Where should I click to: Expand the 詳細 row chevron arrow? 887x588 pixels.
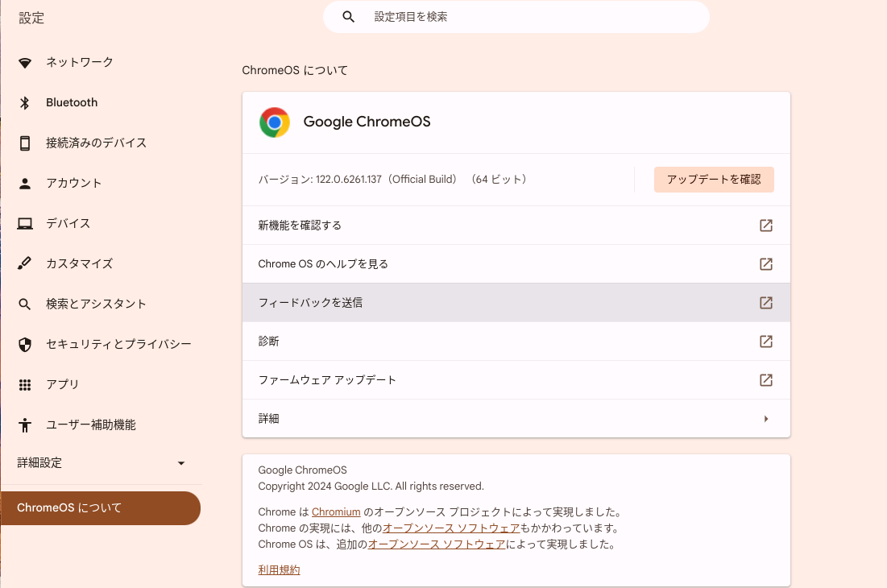[x=766, y=419]
